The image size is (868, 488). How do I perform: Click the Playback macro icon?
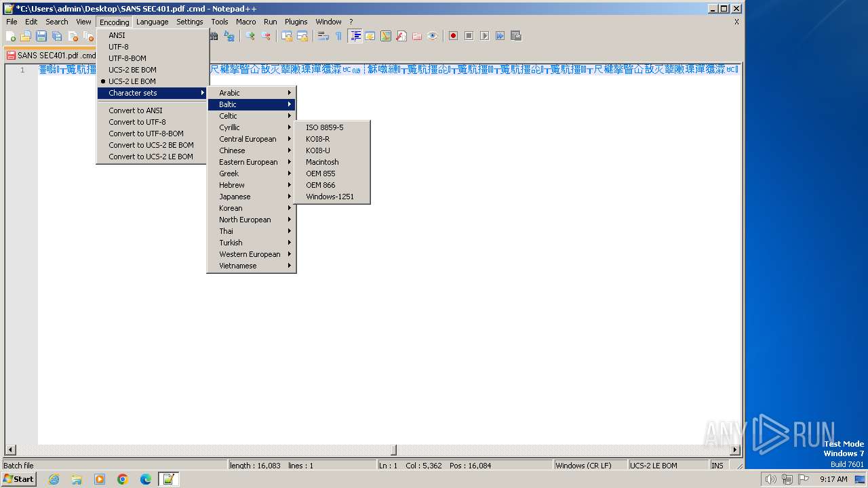(484, 36)
